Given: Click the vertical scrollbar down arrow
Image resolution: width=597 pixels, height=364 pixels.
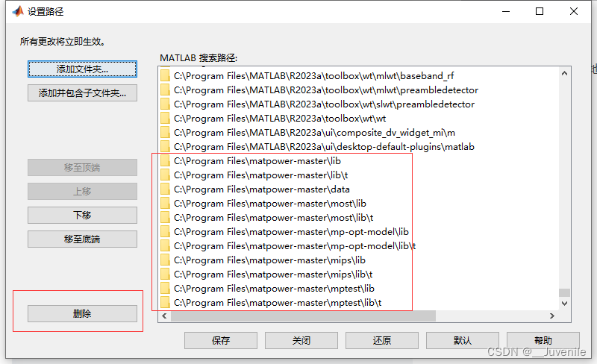Looking at the screenshot, I should point(564,304).
